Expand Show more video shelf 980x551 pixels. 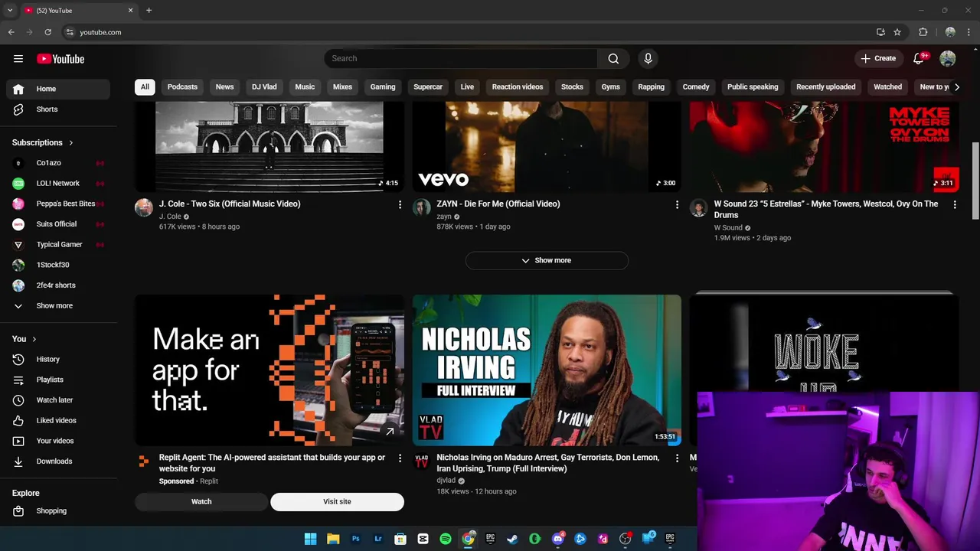(x=547, y=260)
